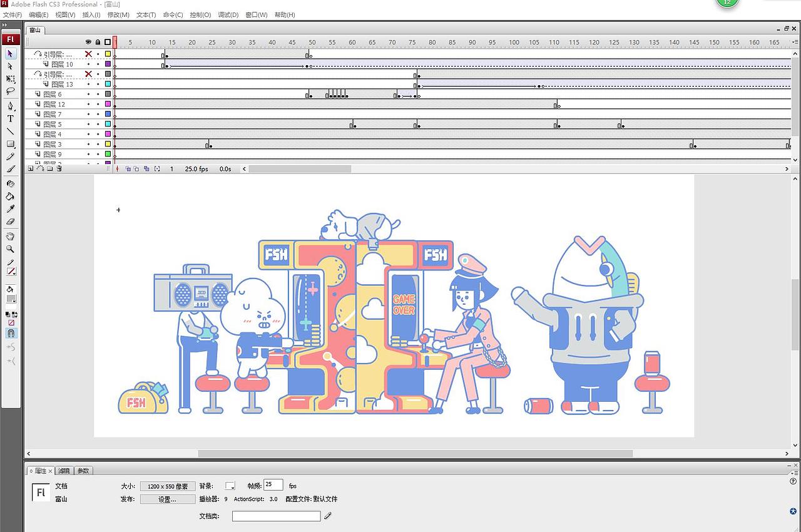Image resolution: width=801 pixels, height=532 pixels.
Task: Open the 修改(M) menu
Action: click(118, 14)
